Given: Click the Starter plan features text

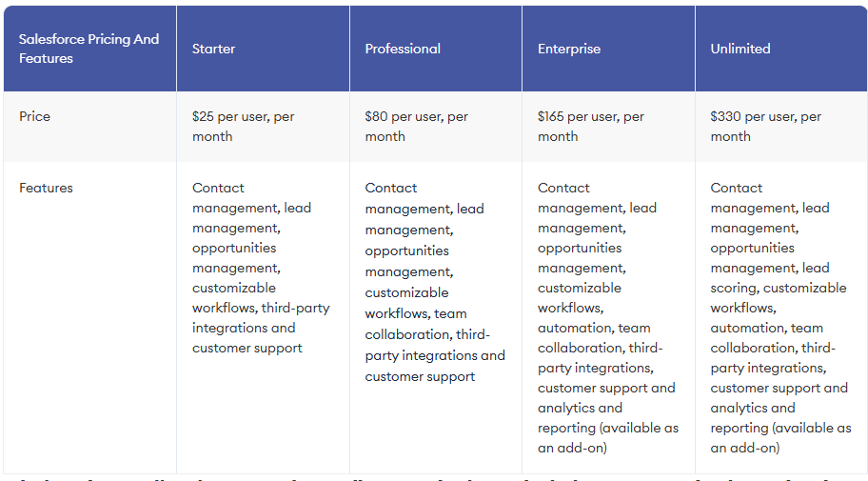Looking at the screenshot, I should [259, 268].
